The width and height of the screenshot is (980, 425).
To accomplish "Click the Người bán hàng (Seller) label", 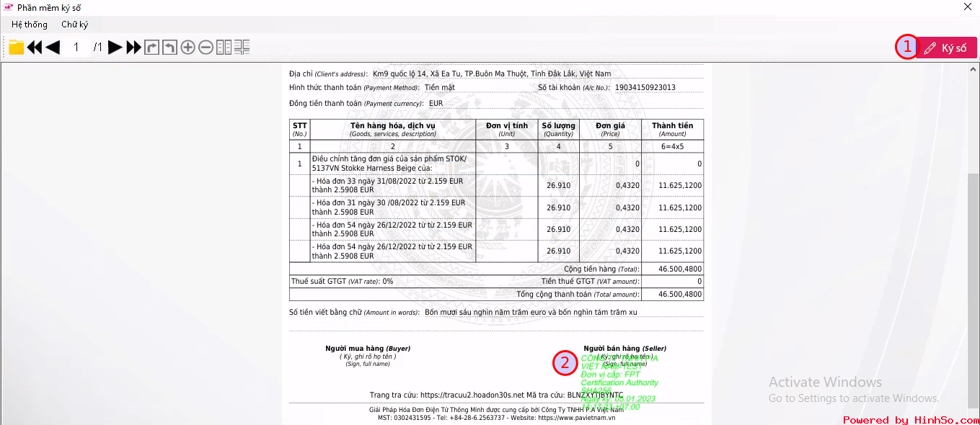I will (625, 349).
